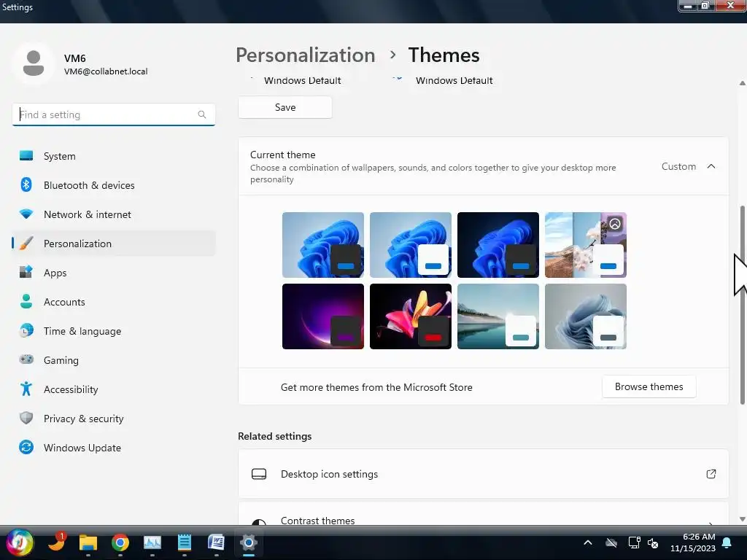Click the Time & language globe icon
The image size is (747, 560).
tap(26, 330)
